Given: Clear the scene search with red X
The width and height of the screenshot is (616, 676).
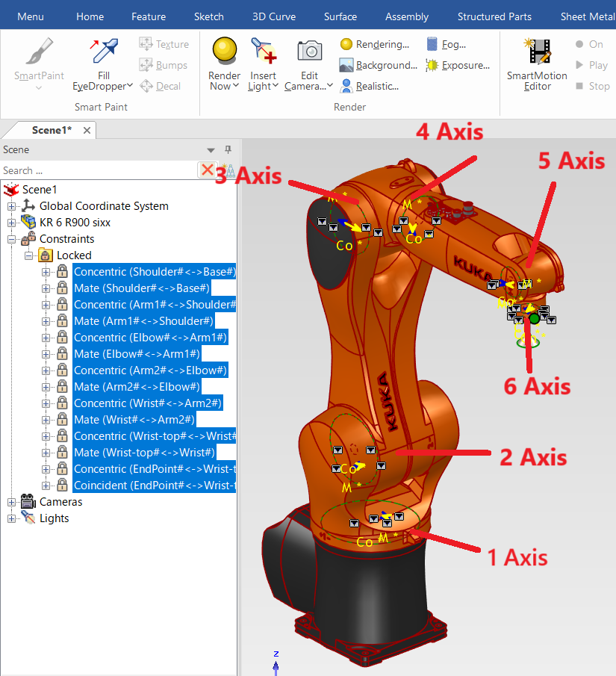Looking at the screenshot, I should tap(208, 170).
